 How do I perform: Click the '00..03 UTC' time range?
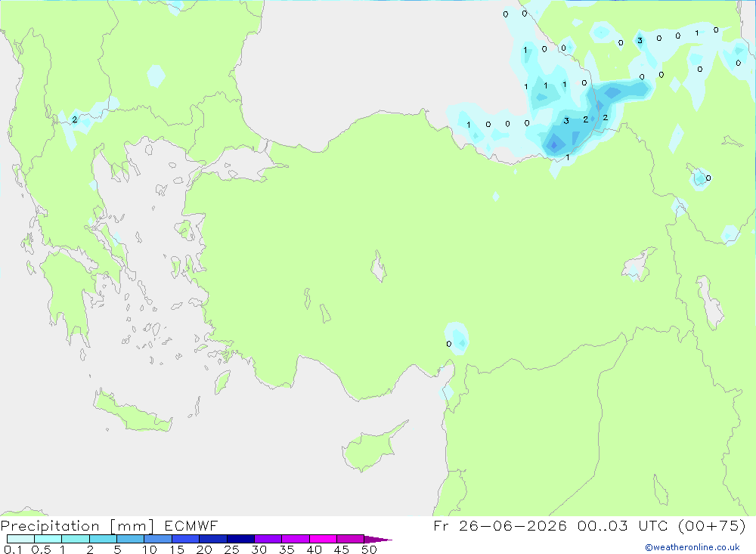624,525
